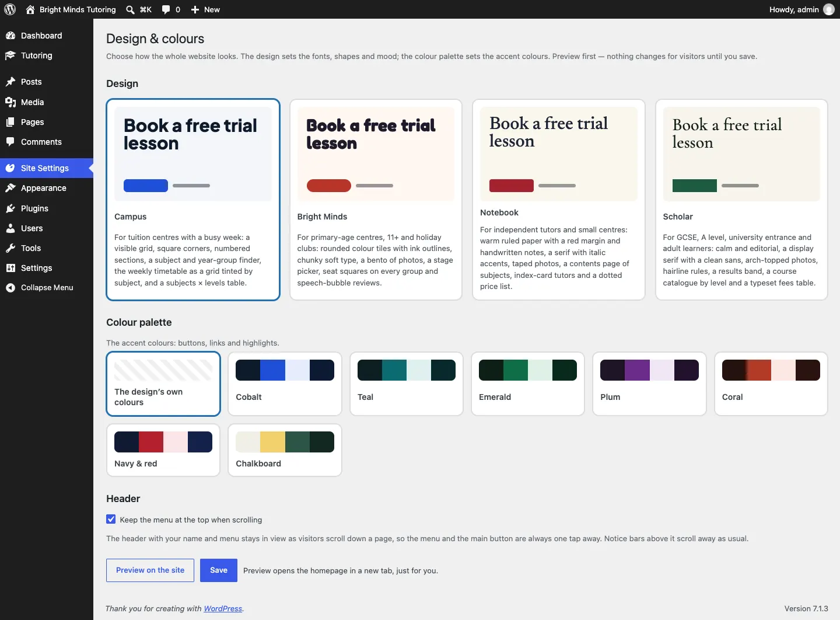Select the Navy & red palette

click(163, 450)
